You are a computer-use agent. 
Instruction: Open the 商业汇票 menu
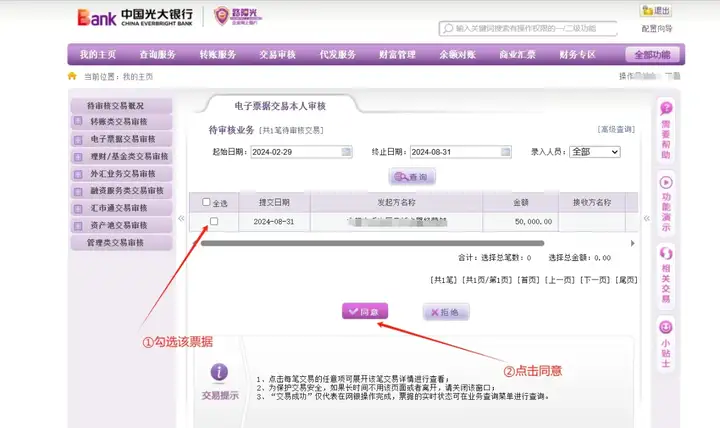[x=518, y=55]
